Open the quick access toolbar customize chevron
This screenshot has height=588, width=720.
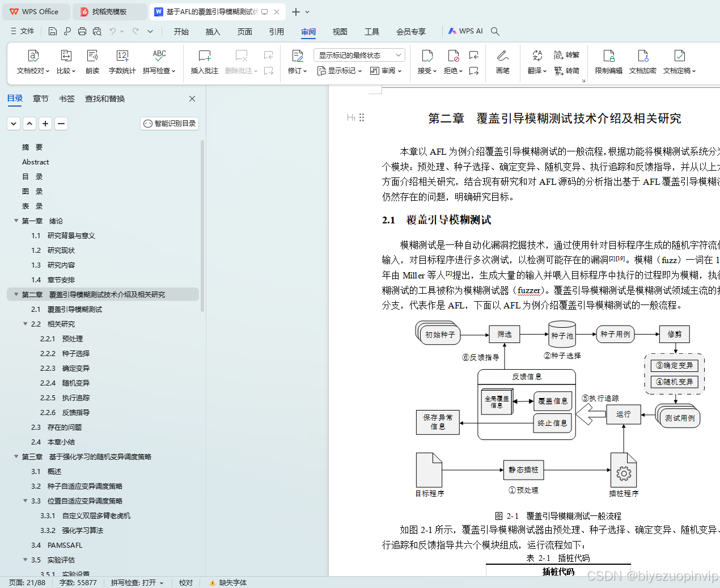point(150,31)
